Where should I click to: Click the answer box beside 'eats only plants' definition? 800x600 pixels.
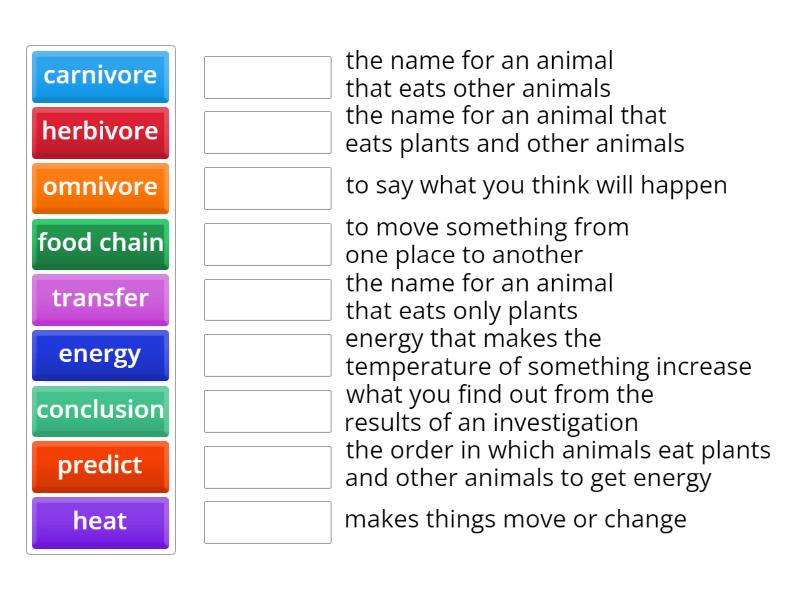coord(267,299)
